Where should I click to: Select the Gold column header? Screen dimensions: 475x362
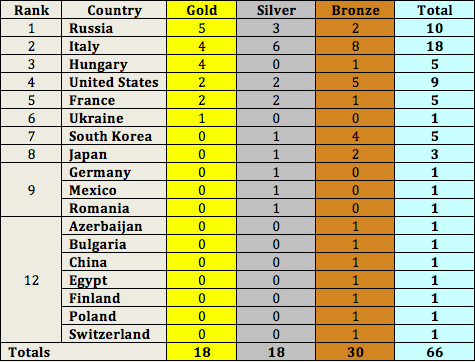click(202, 10)
